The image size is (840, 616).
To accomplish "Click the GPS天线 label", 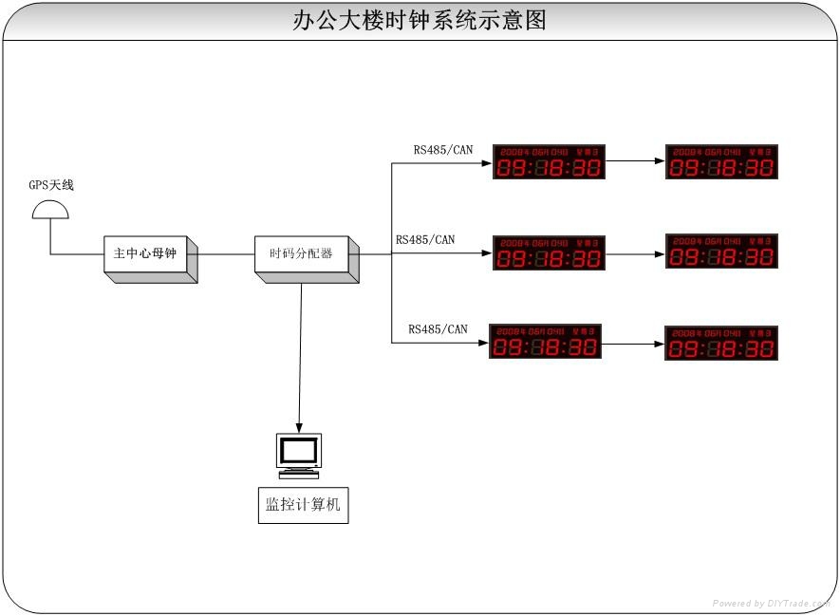I will point(51,185).
